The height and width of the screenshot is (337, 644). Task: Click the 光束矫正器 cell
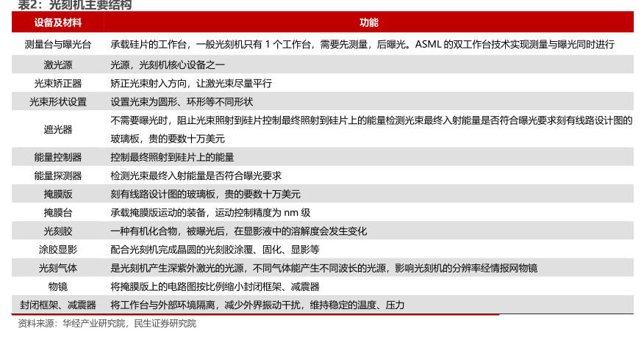pyautogui.click(x=58, y=83)
